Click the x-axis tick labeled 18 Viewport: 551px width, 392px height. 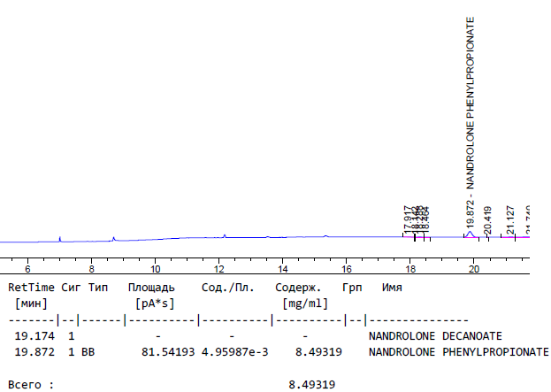click(410, 267)
